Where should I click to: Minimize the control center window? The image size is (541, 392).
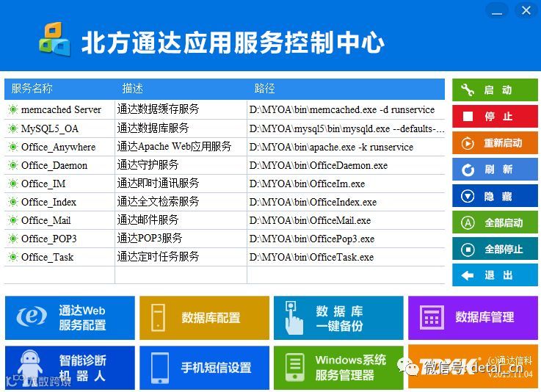click(497, 10)
